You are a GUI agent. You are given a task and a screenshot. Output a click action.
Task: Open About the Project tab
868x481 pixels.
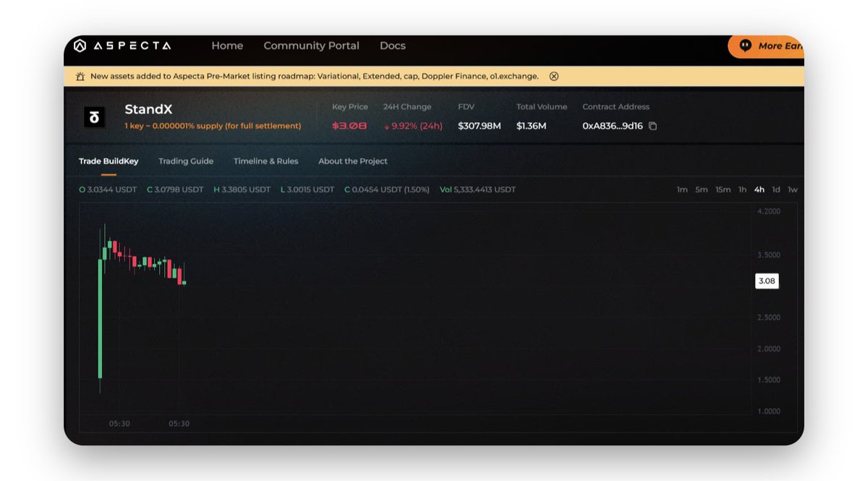coord(353,161)
